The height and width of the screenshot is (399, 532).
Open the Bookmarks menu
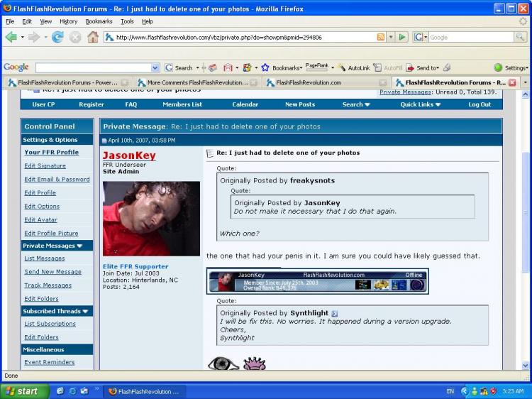coord(99,21)
